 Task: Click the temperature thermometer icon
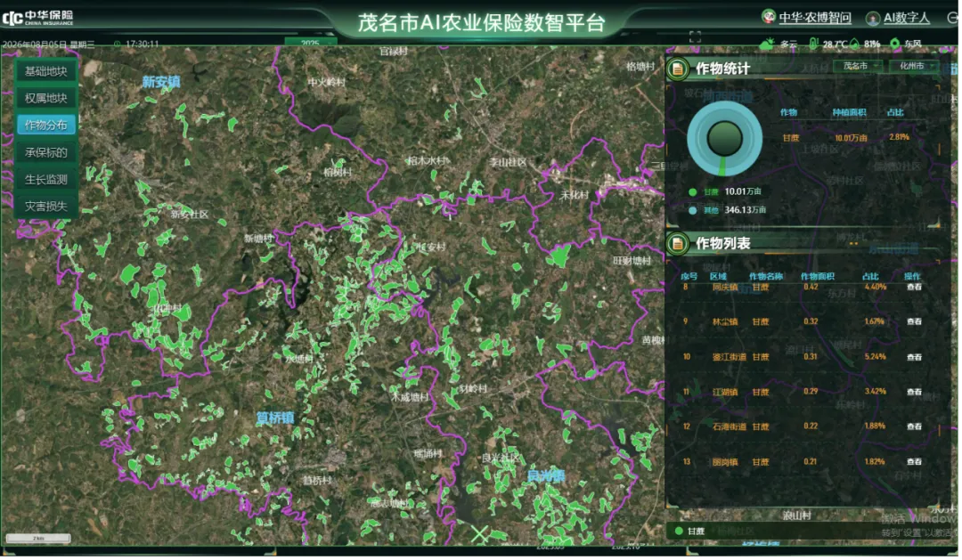point(813,44)
